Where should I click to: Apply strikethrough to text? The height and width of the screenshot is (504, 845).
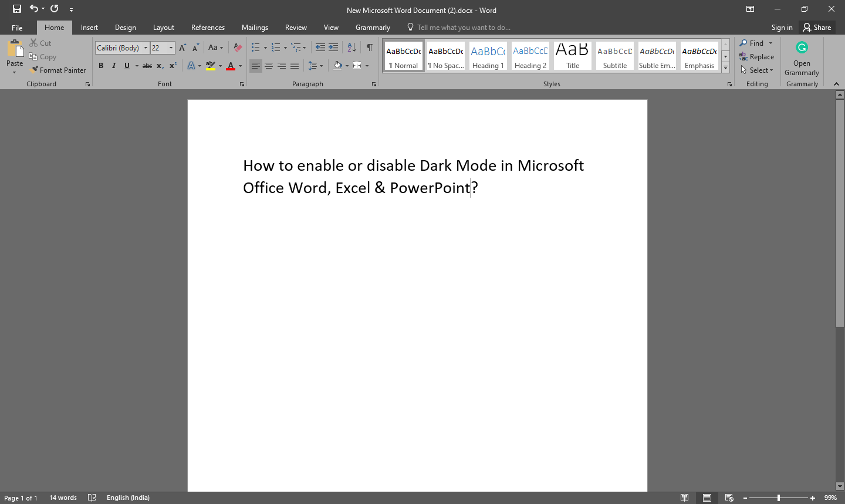(147, 66)
